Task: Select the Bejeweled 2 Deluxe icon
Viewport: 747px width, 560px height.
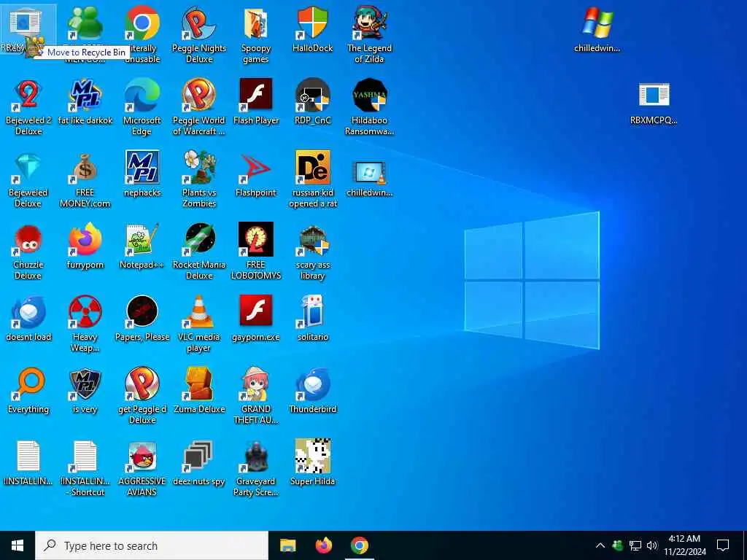Action: [x=28, y=95]
